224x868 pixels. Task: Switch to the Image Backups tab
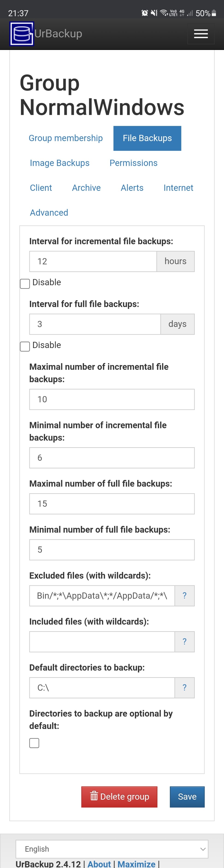coord(60,163)
